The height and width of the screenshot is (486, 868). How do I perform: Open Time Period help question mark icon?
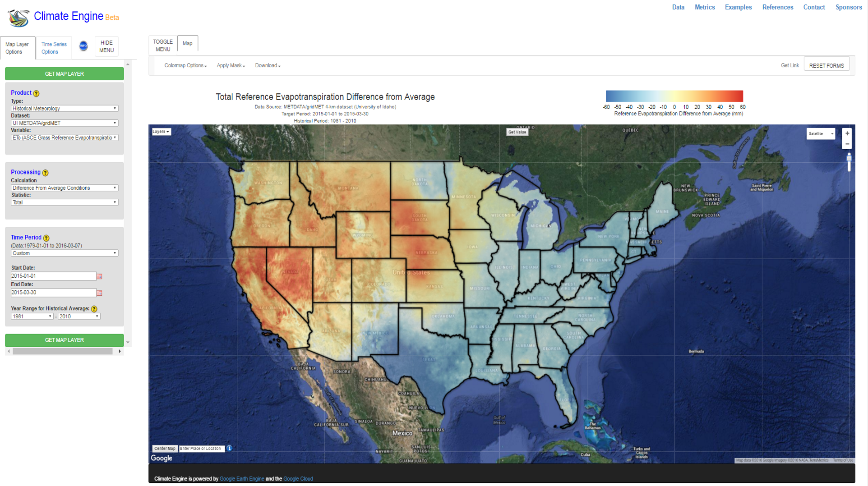click(x=46, y=238)
